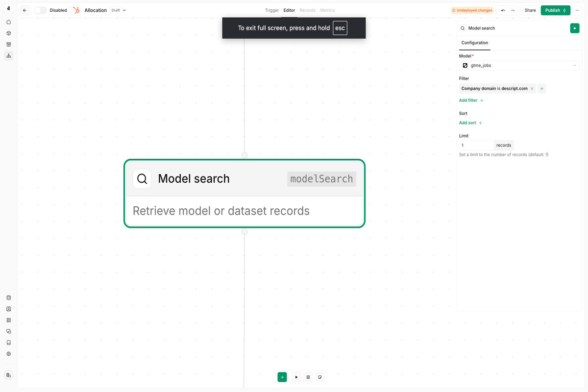Open the Home icon in the sidebar
This screenshot has width=588, height=392.
pos(8,22)
